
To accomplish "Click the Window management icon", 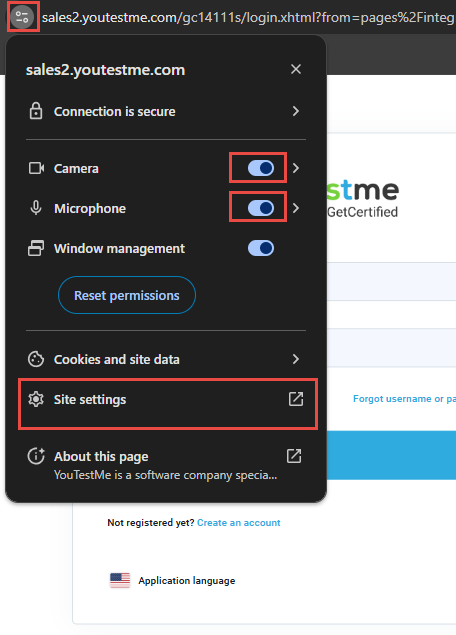I will point(36,248).
